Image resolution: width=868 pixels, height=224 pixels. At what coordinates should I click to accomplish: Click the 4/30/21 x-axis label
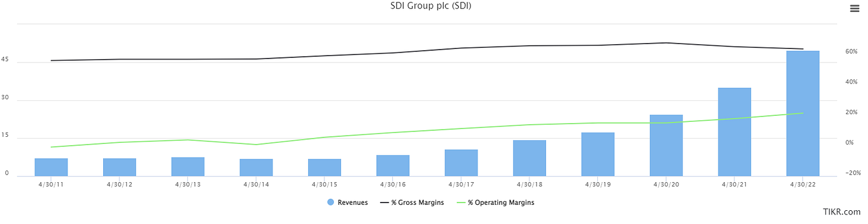click(734, 185)
